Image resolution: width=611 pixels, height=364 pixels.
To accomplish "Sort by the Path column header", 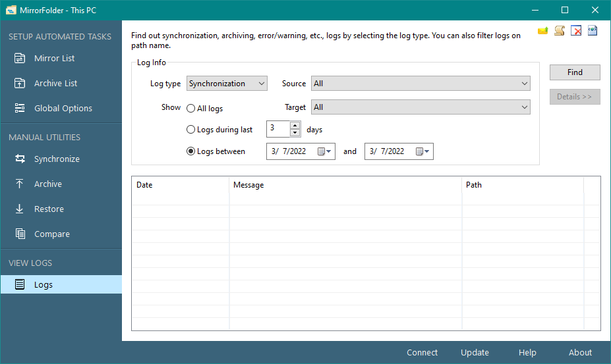I will (523, 185).
